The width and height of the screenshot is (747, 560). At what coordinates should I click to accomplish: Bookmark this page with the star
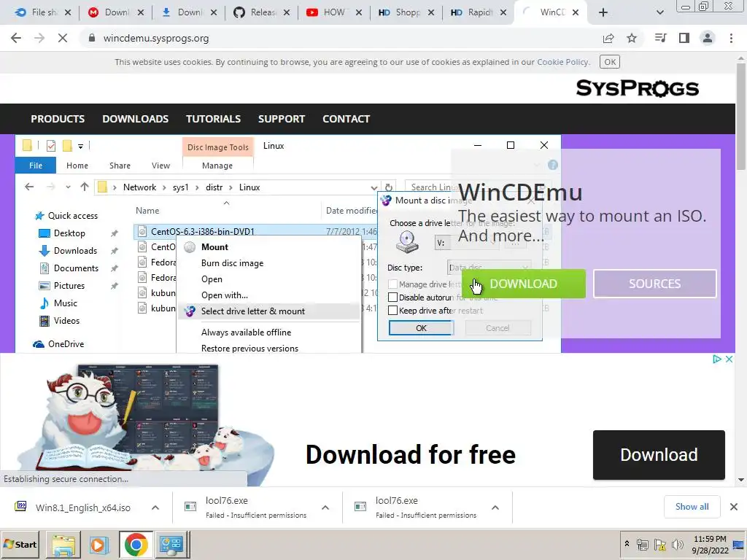coord(632,38)
